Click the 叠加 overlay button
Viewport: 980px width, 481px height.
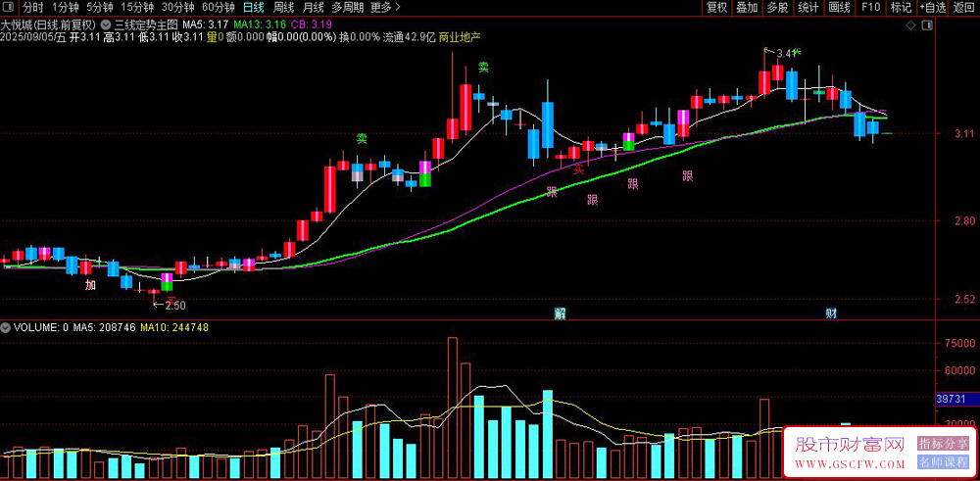[747, 8]
